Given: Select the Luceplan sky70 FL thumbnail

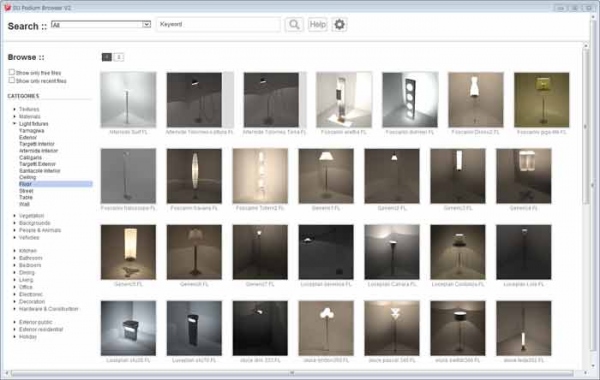Looking at the screenshot, I should (x=194, y=328).
